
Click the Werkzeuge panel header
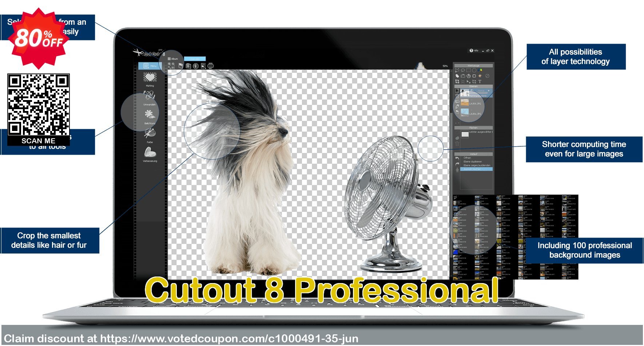coord(474,65)
